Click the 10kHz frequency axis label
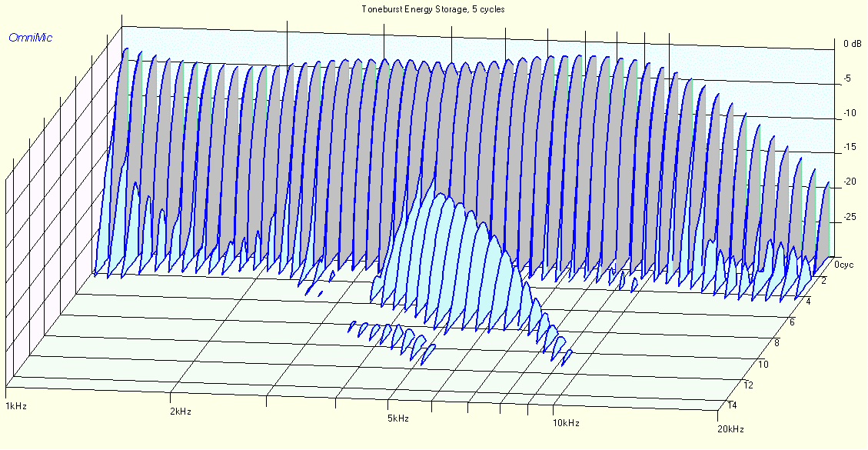Image resolution: width=868 pixels, height=450 pixels. coord(567,423)
